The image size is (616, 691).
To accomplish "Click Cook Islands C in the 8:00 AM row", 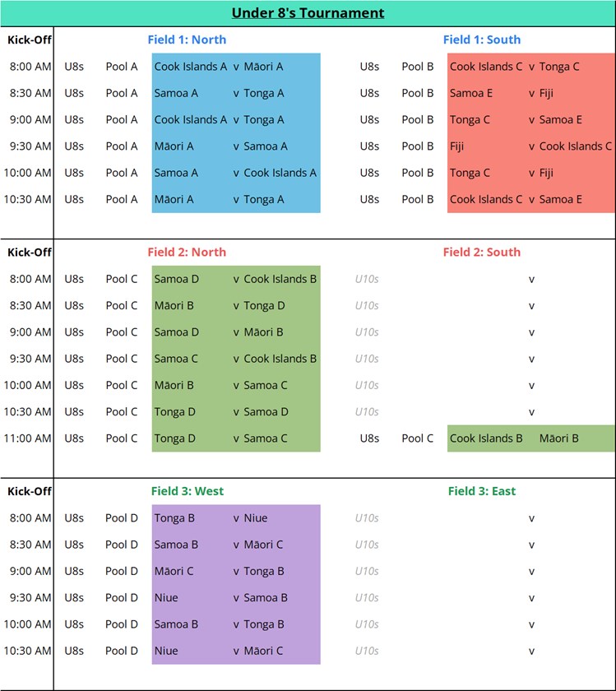I will click(486, 67).
